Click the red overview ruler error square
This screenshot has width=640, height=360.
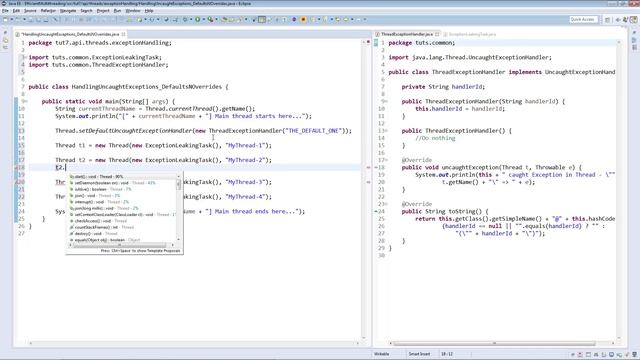(368, 42)
